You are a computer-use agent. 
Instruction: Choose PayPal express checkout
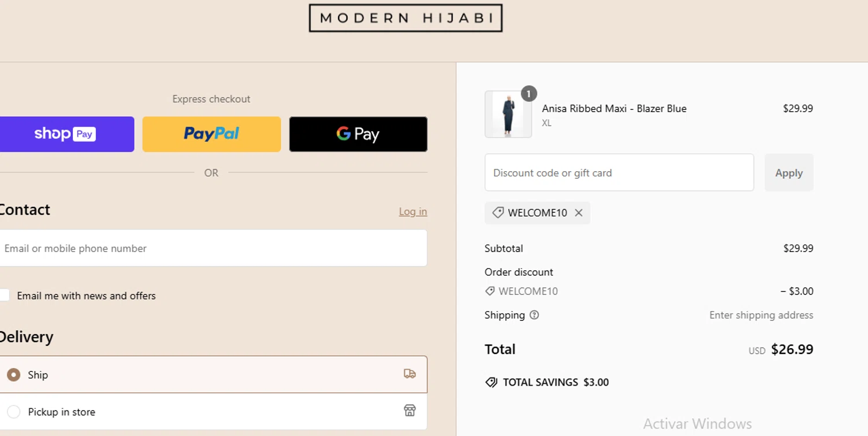(212, 134)
